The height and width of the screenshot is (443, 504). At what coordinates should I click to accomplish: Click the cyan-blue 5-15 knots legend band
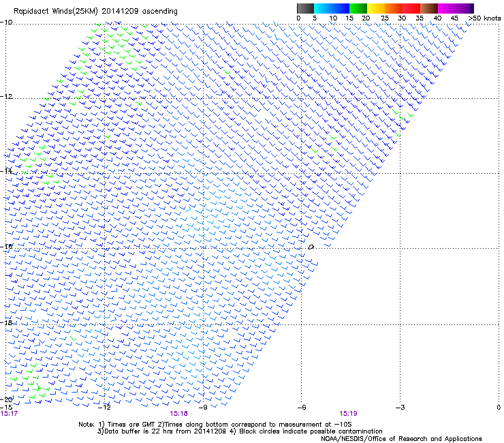tap(332, 8)
